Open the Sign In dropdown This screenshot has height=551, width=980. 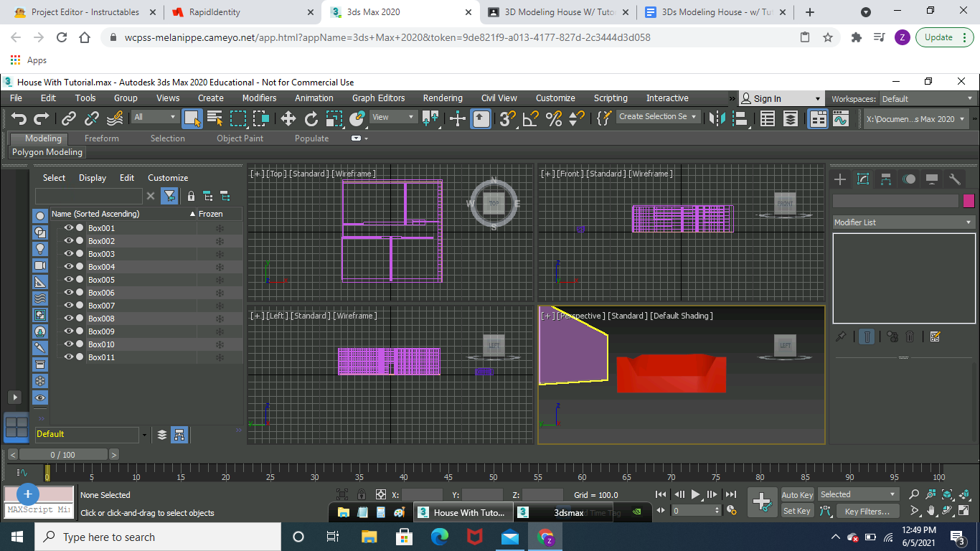coord(781,99)
